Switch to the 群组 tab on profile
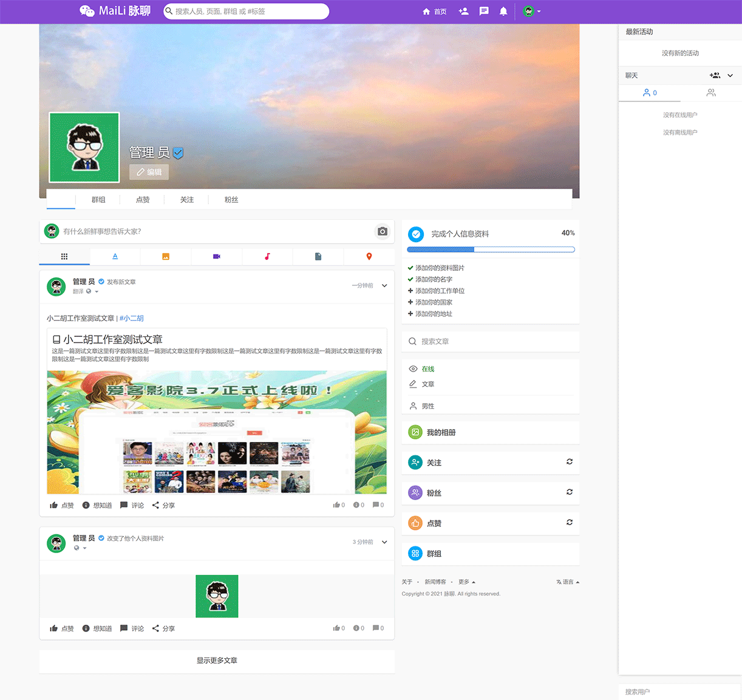The height and width of the screenshot is (700, 742). (x=98, y=199)
